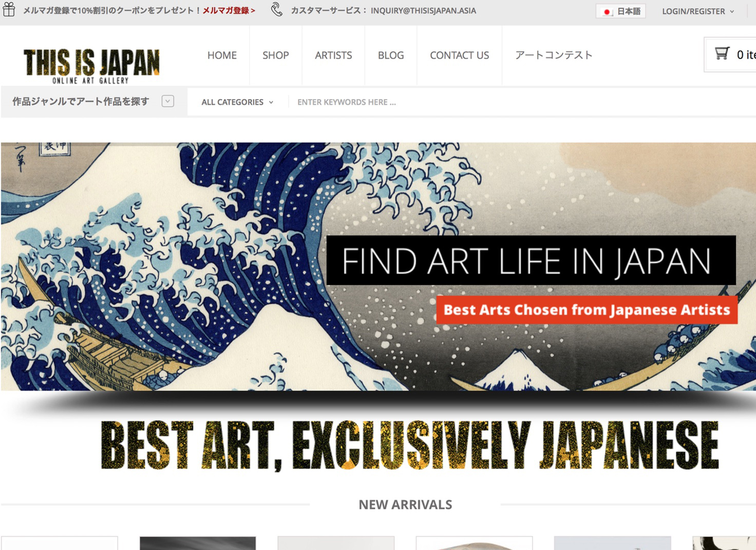Open the アートコンテスト menu item

pos(554,55)
